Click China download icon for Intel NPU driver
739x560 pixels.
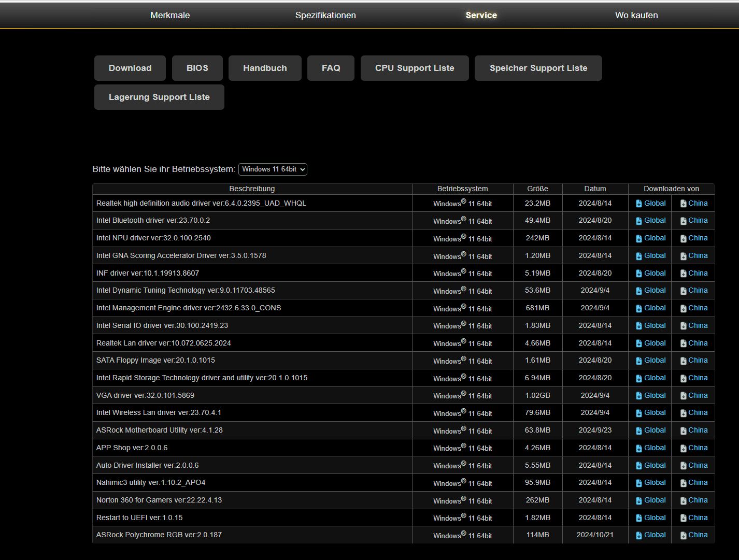(684, 238)
